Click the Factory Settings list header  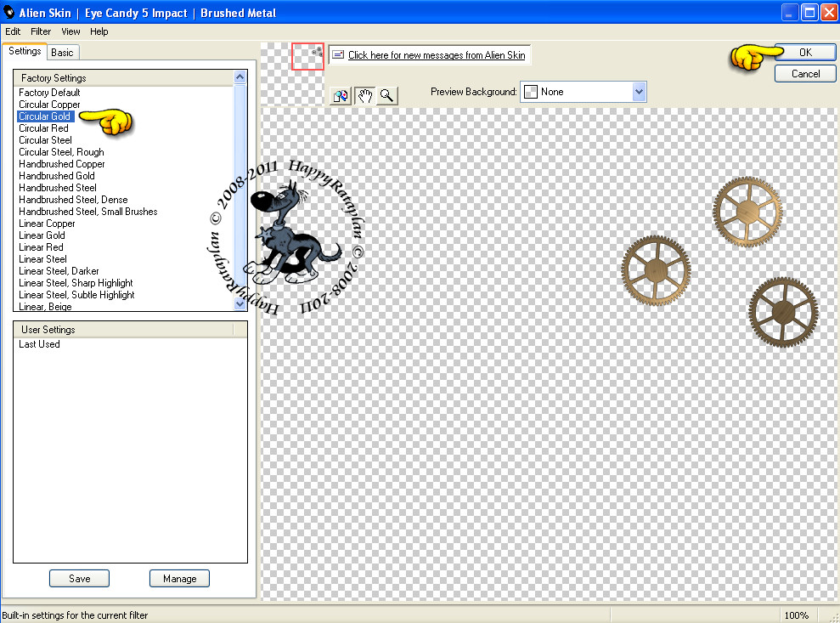[124, 78]
